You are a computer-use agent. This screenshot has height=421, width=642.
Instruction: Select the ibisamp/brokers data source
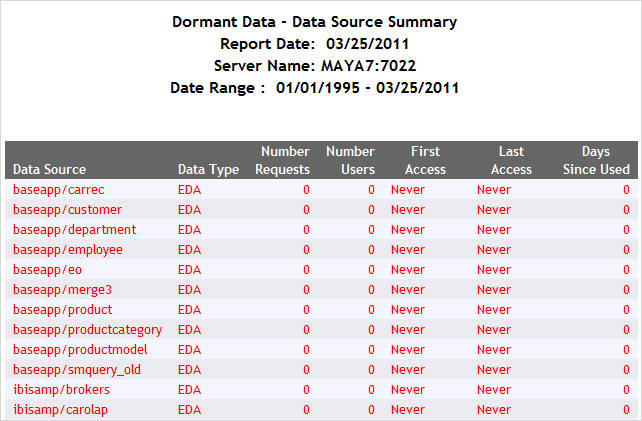[61, 390]
